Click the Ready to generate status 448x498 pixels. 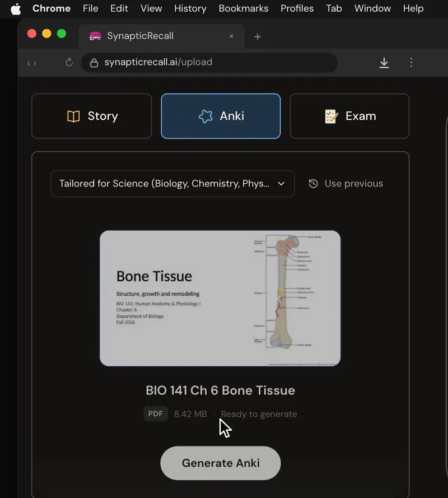259,414
